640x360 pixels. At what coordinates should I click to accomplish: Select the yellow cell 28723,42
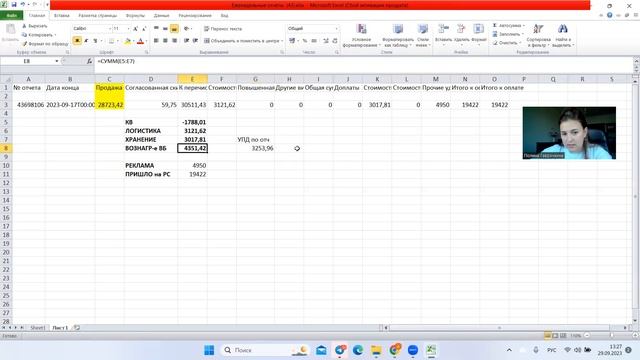(x=110, y=105)
